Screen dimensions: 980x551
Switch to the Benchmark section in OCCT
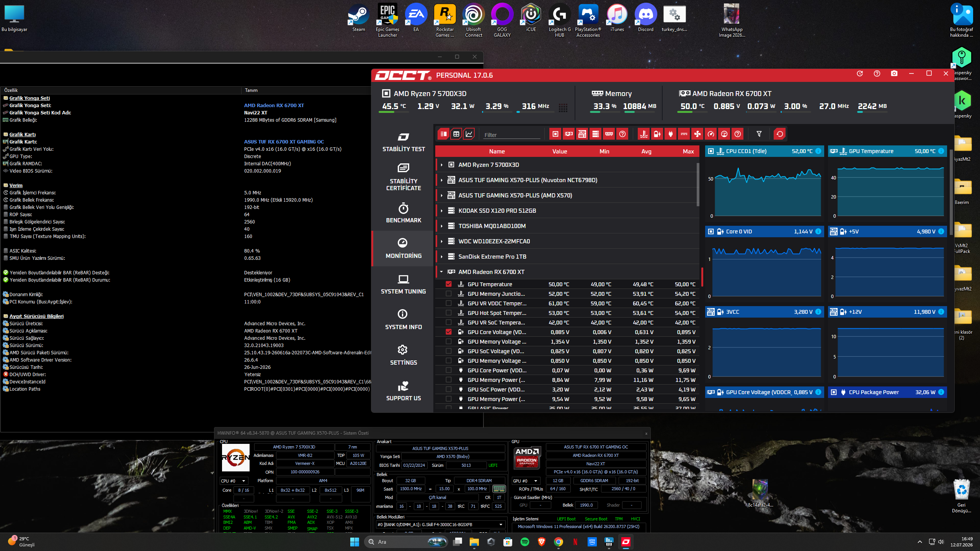[x=403, y=213]
